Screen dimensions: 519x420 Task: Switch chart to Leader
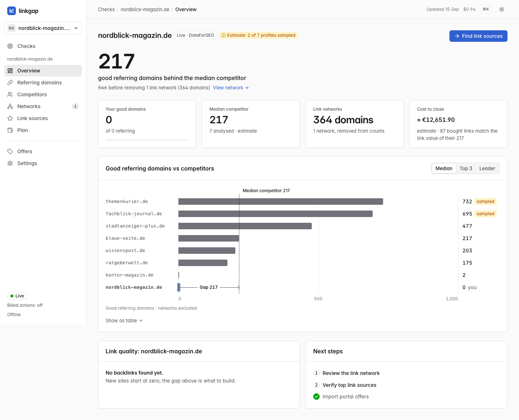487,168
